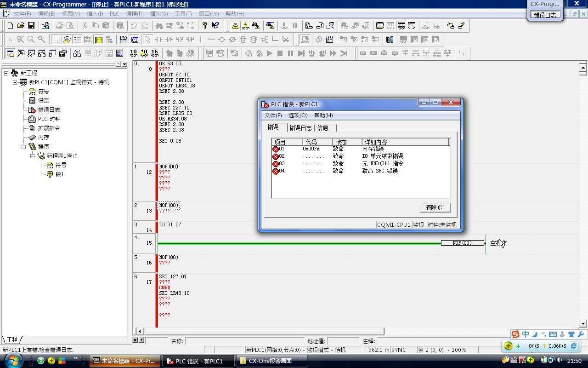Screen dimensions: 588x368
Task: Open CX-One报警画面 in the taskbar
Action: pos(270,361)
